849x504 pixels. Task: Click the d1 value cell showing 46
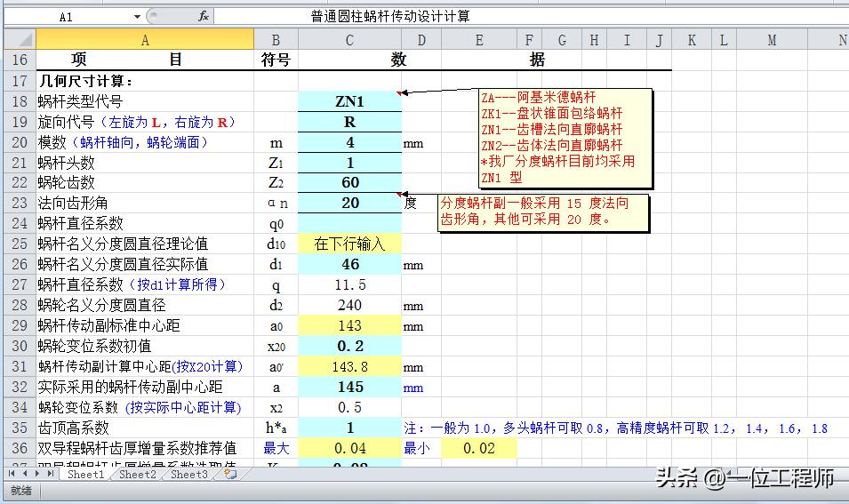[349, 264]
